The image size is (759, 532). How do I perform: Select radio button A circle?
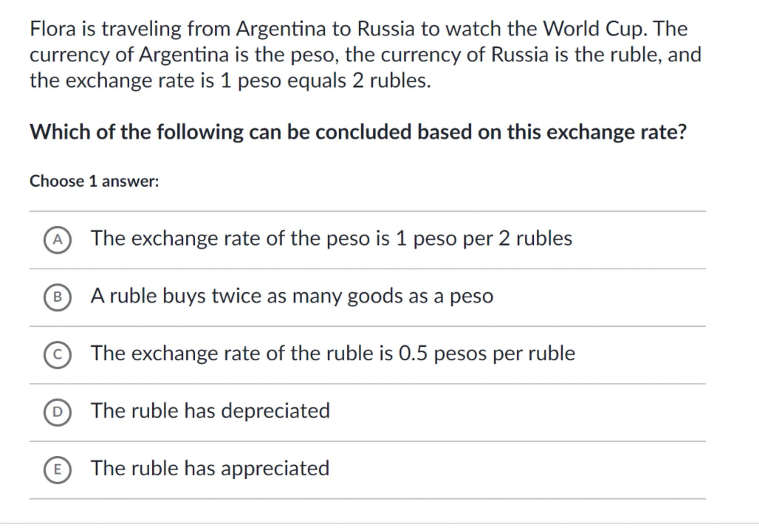point(57,240)
